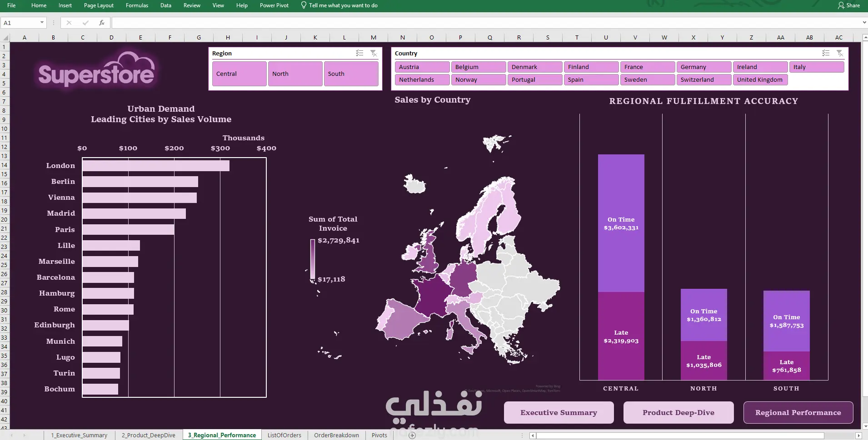The height and width of the screenshot is (440, 868).
Task: Click North On Time bar segment
Action: point(703,315)
